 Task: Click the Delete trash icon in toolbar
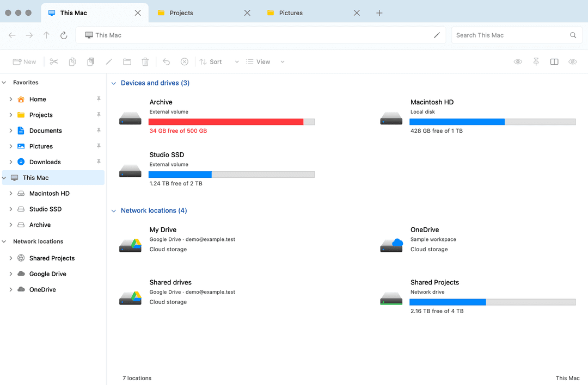pos(145,62)
